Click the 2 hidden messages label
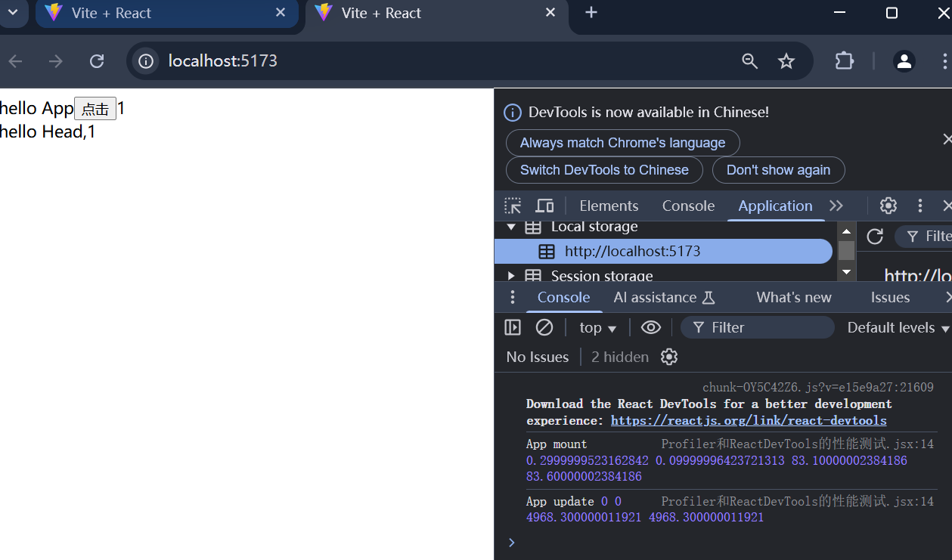The width and height of the screenshot is (952, 560). 620,357
